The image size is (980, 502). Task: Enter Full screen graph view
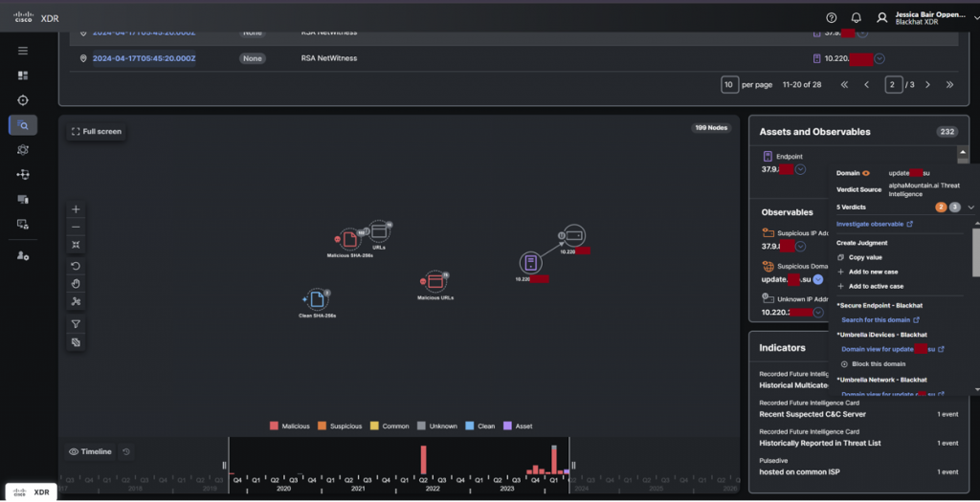pos(97,131)
